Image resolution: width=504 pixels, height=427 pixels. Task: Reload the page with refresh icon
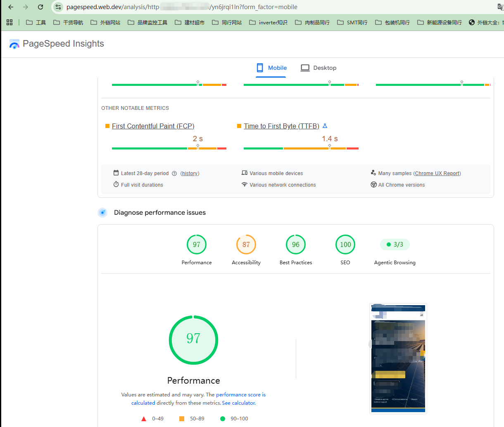(x=40, y=7)
